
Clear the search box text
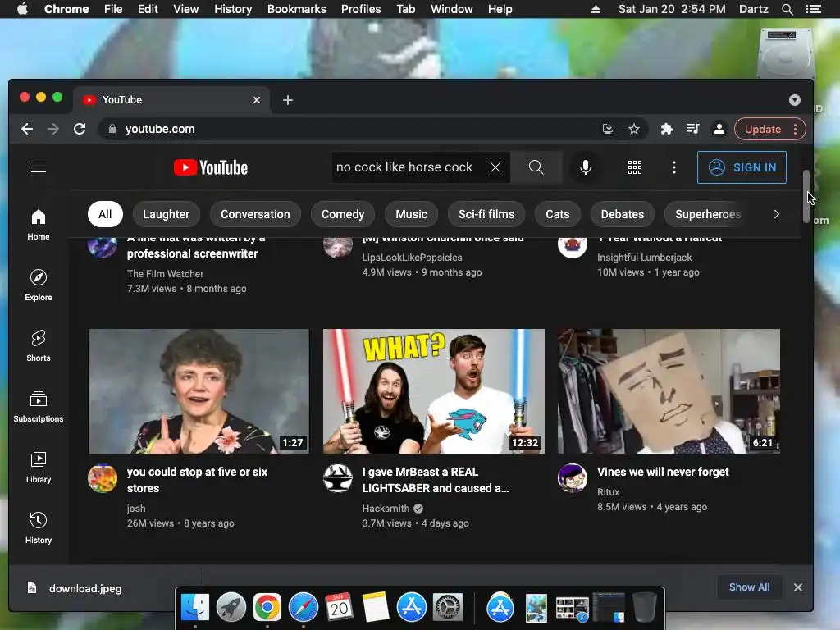495,167
